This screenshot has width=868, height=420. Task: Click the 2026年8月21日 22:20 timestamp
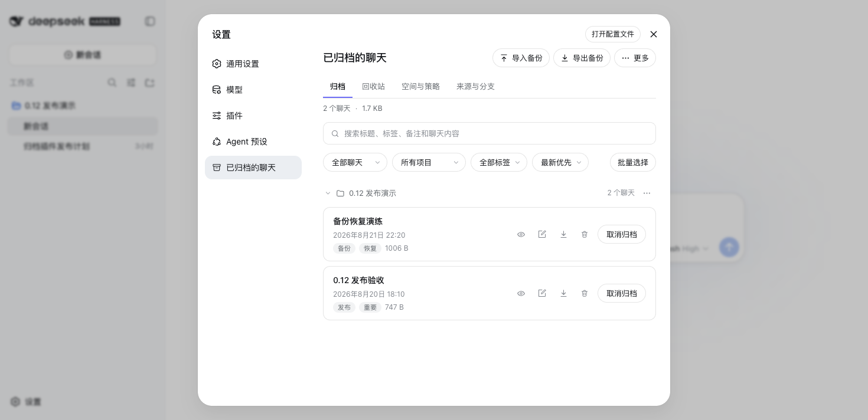coord(369,235)
